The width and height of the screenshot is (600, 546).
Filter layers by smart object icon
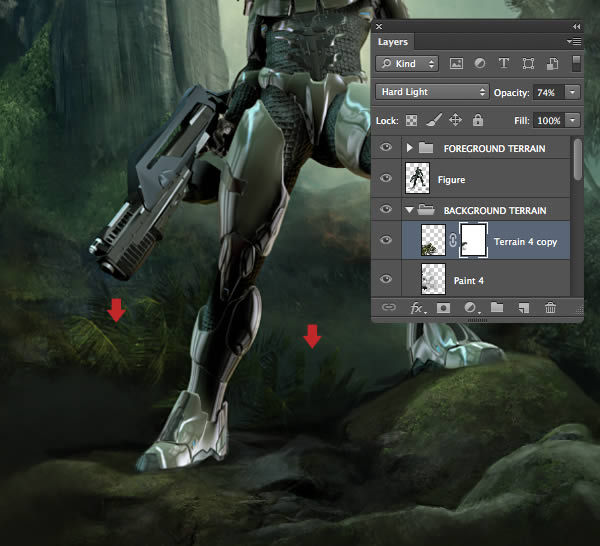tap(552, 64)
